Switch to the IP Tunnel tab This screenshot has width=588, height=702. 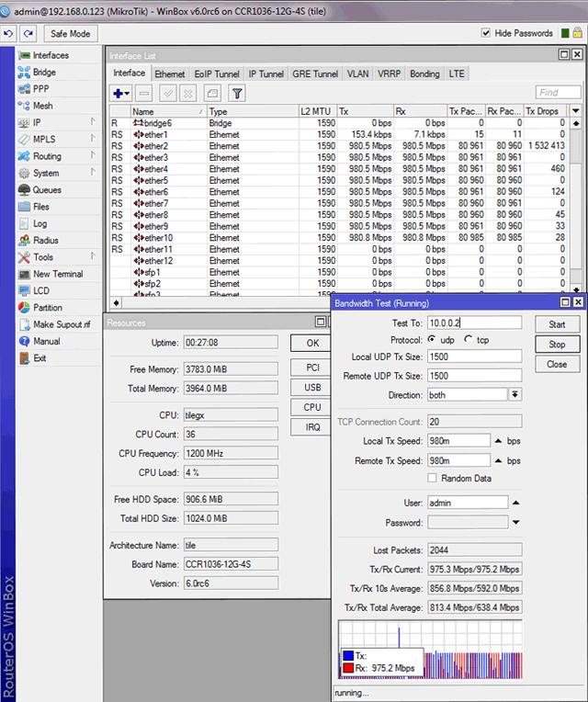(266, 74)
